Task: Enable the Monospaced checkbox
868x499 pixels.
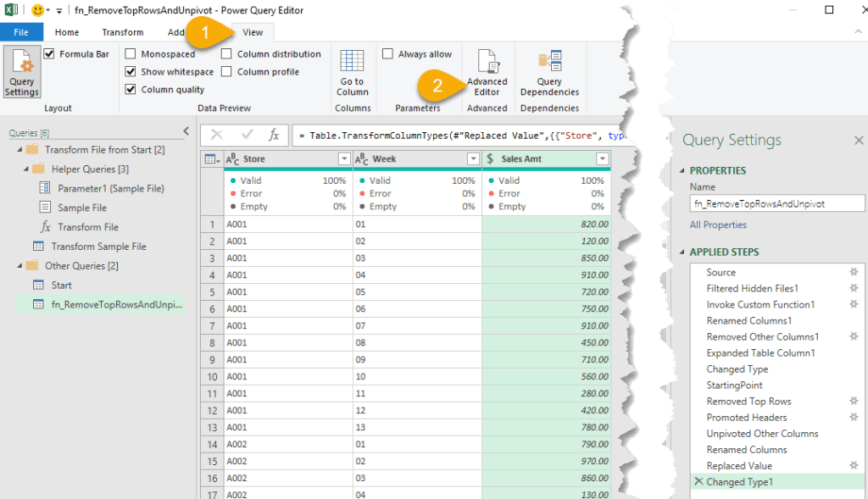Action: [131, 54]
